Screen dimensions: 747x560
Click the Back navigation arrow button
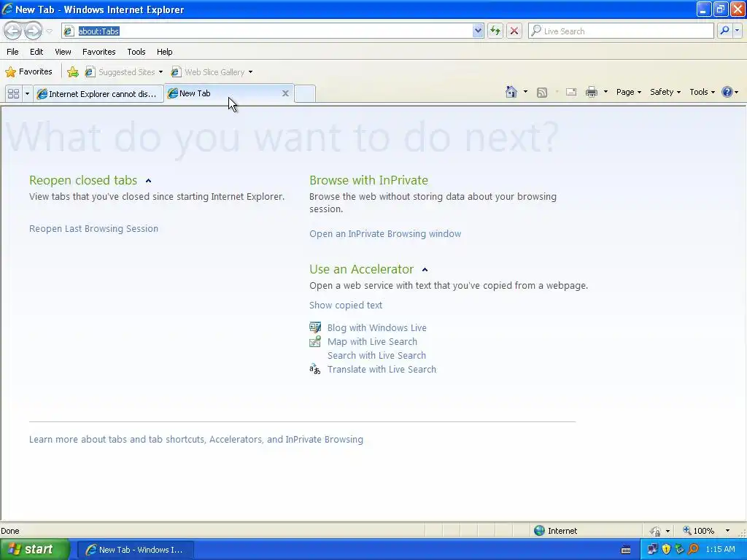[13, 31]
